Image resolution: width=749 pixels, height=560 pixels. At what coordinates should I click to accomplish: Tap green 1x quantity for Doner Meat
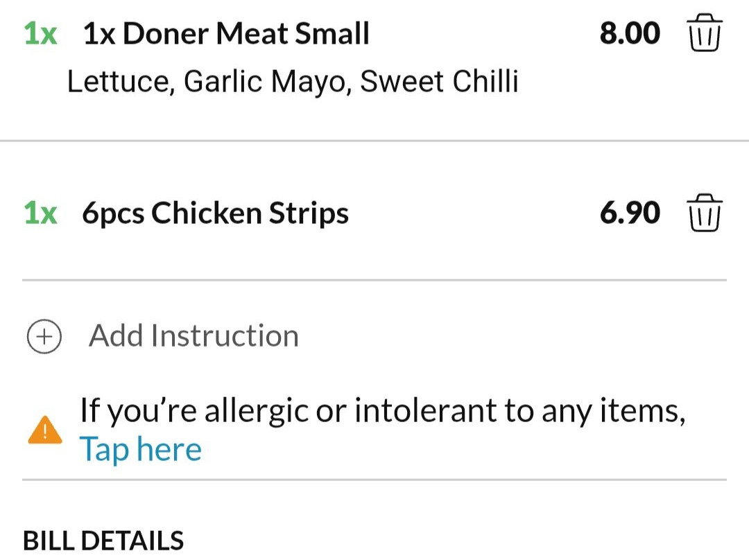click(41, 34)
